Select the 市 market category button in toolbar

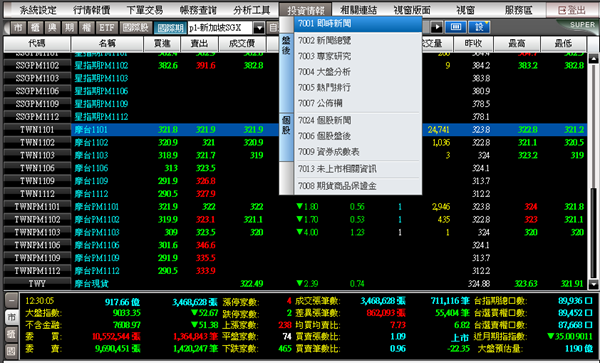click(18, 28)
